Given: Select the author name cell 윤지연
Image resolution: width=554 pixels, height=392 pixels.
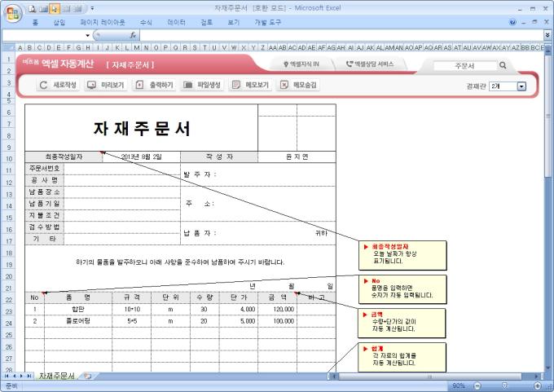Looking at the screenshot, I should point(297,156).
